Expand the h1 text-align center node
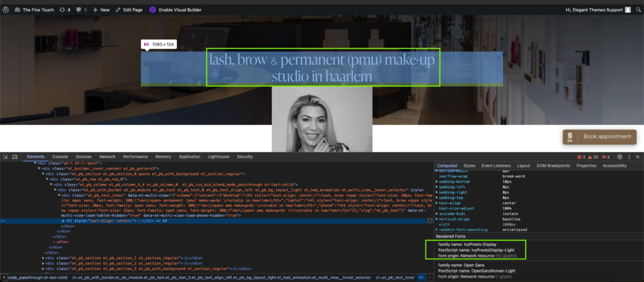Screen dimensions: 644x282 (63, 221)
